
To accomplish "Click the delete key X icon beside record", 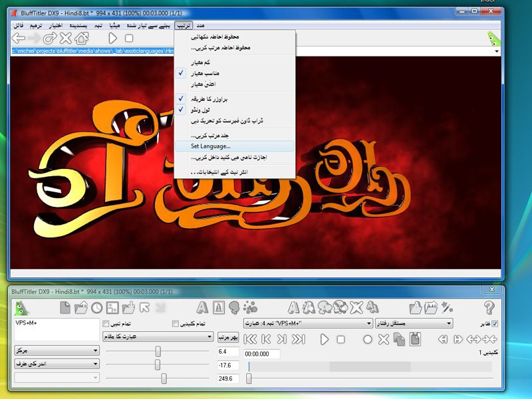I will (383, 339).
